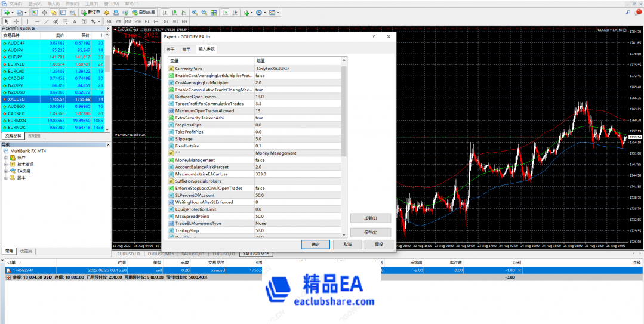Open the Profiles dropdown arrow

click(x=26, y=13)
